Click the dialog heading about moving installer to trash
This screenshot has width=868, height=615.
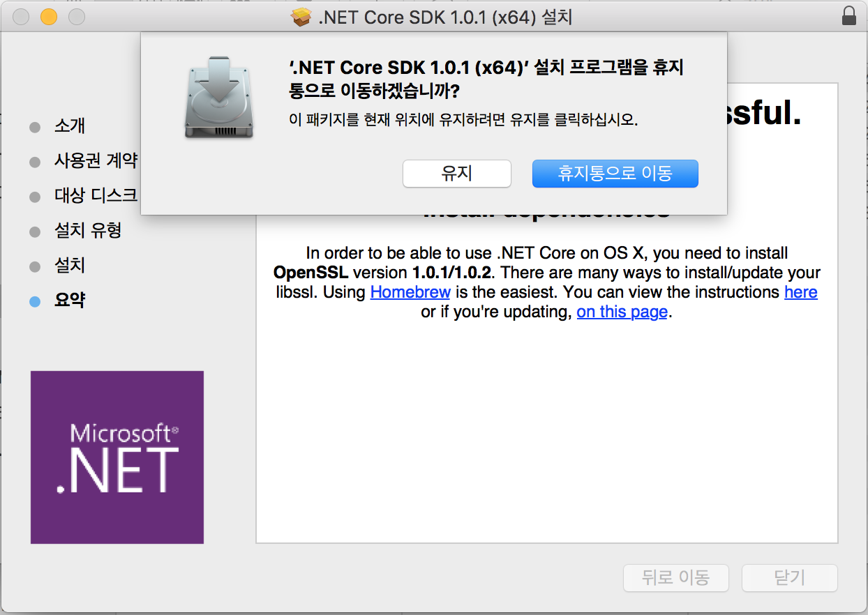click(486, 79)
